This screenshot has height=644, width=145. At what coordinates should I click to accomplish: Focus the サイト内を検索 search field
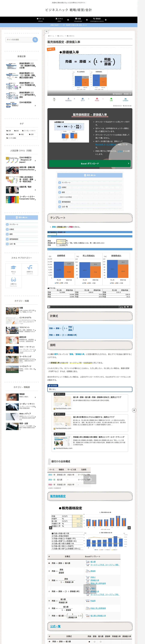[x=19, y=39]
